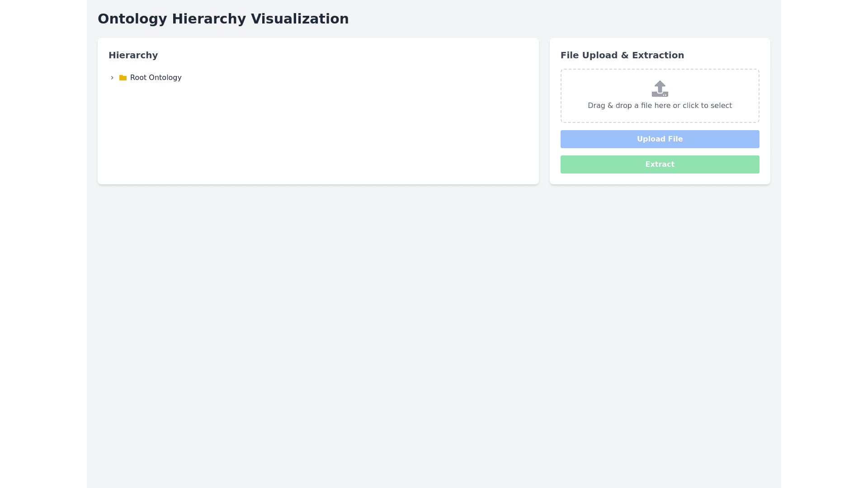Toggle the Root Ontology disclosure arrow
The height and width of the screenshot is (488, 868).
[112, 78]
